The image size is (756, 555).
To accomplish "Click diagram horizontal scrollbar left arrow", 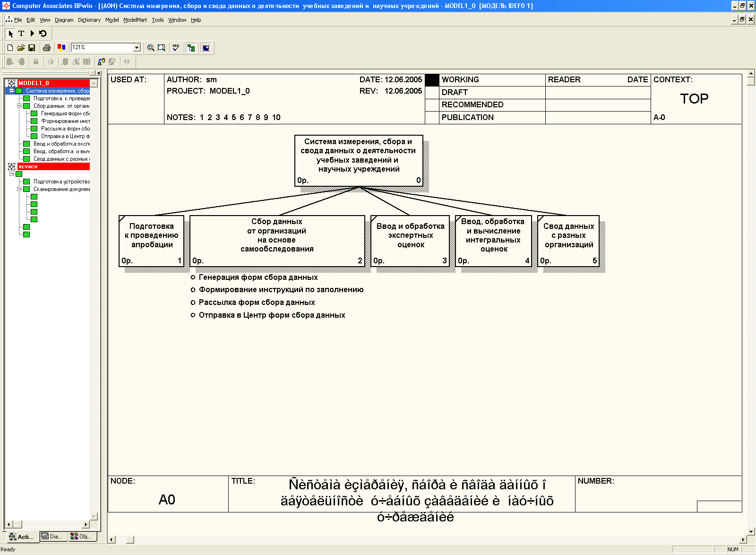I will pyautogui.click(x=112, y=539).
